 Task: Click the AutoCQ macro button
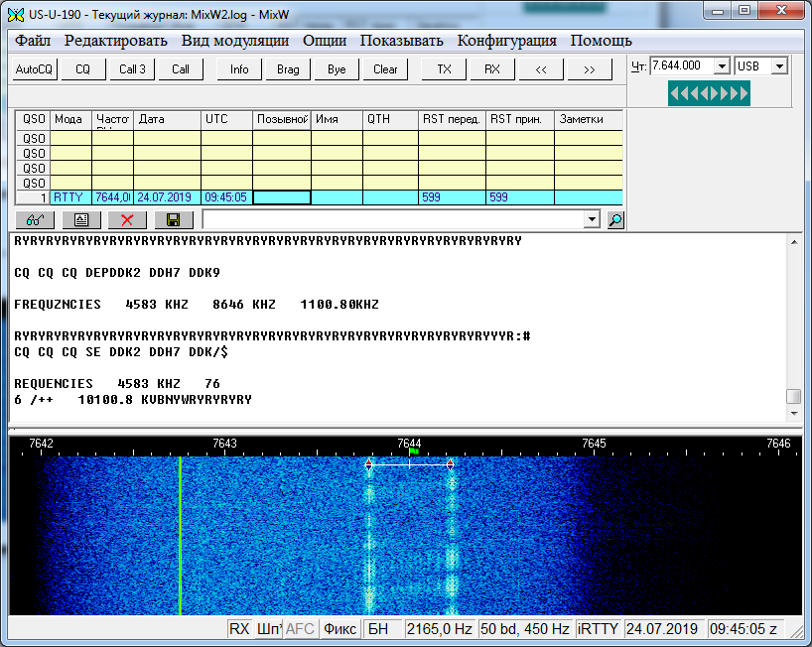[x=34, y=69]
